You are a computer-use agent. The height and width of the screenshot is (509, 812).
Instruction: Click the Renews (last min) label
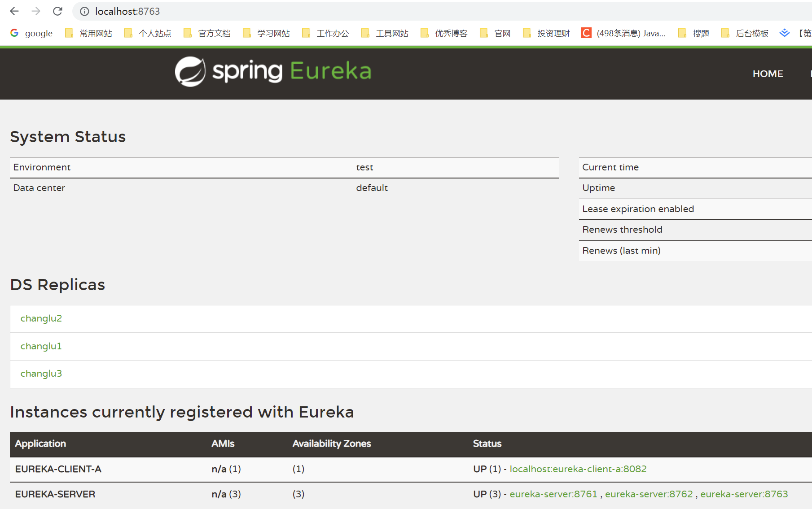click(x=621, y=251)
